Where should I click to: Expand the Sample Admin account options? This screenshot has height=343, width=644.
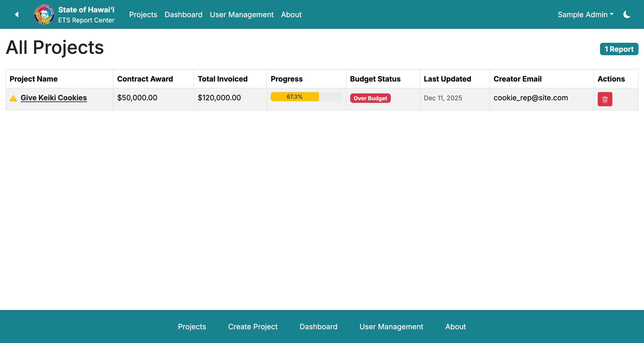585,14
